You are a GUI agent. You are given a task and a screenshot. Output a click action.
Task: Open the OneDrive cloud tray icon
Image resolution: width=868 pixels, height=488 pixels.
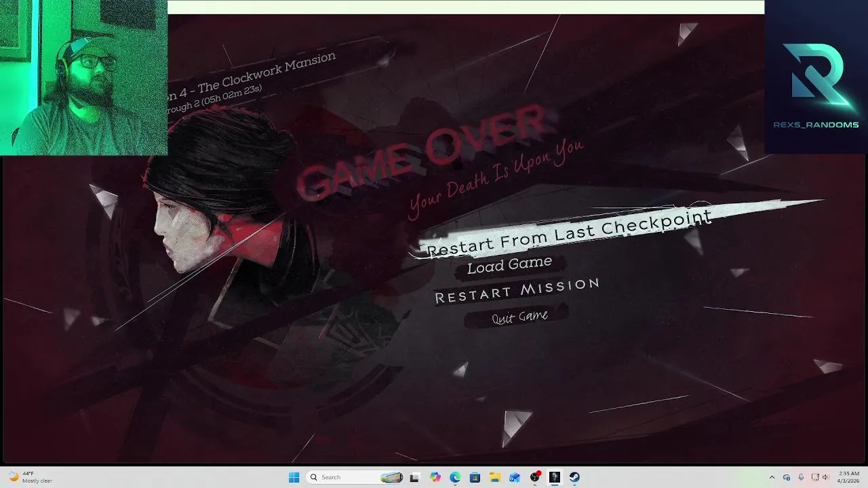[x=787, y=477]
